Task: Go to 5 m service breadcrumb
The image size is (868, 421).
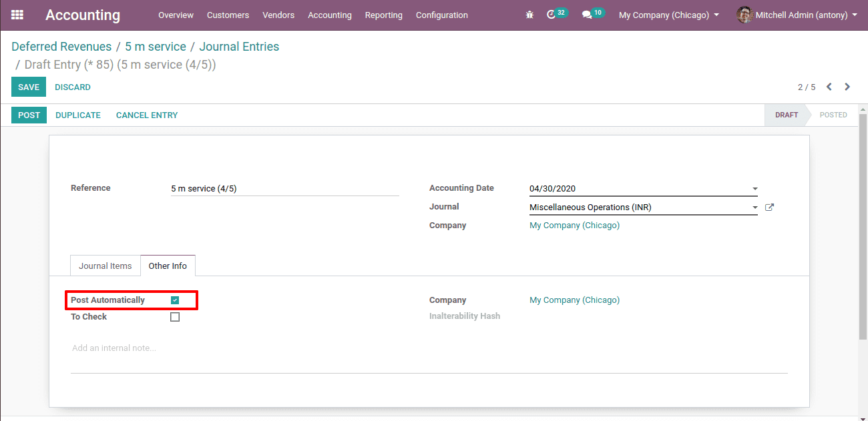Action: (x=156, y=47)
